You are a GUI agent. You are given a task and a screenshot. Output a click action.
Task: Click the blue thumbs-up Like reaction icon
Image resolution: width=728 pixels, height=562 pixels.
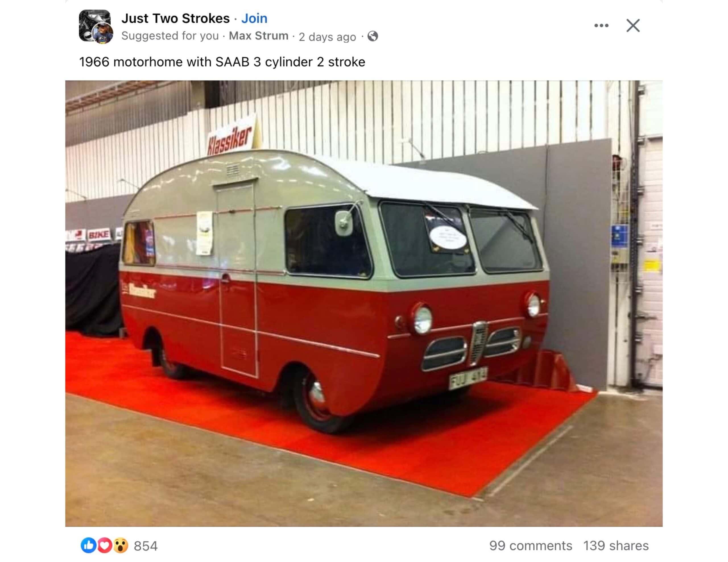click(88, 545)
